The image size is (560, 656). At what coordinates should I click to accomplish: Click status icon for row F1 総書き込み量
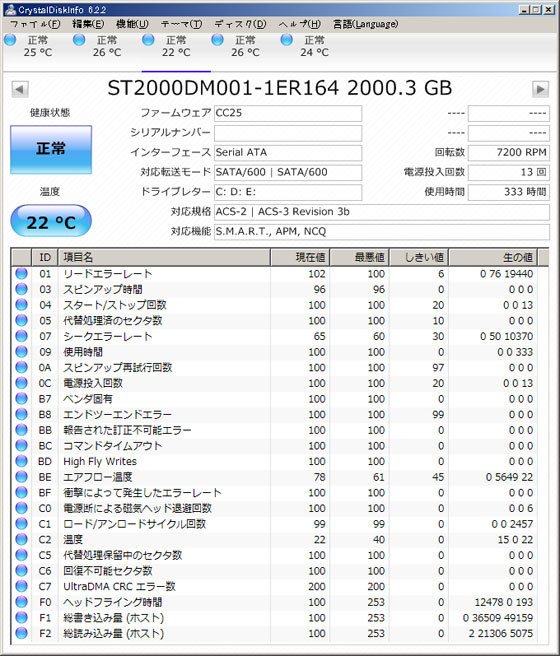tap(21, 618)
